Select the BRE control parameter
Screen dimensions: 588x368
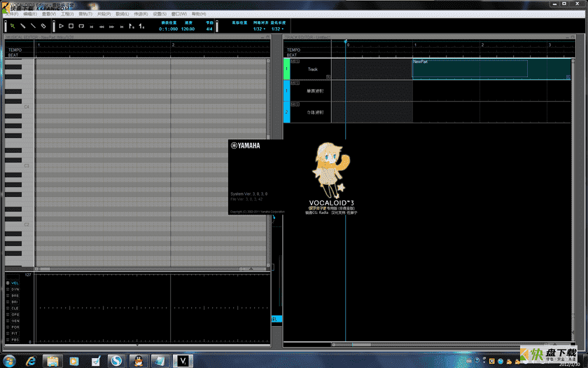point(15,296)
